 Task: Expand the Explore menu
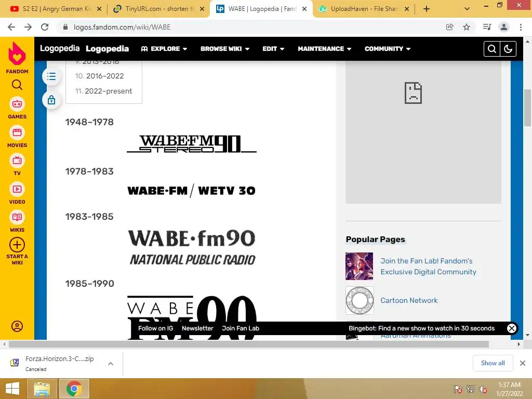coord(164,49)
